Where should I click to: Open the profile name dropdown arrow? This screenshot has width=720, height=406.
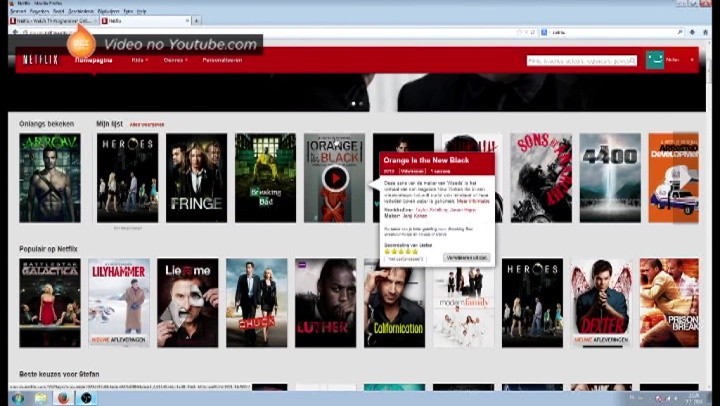[x=692, y=60]
